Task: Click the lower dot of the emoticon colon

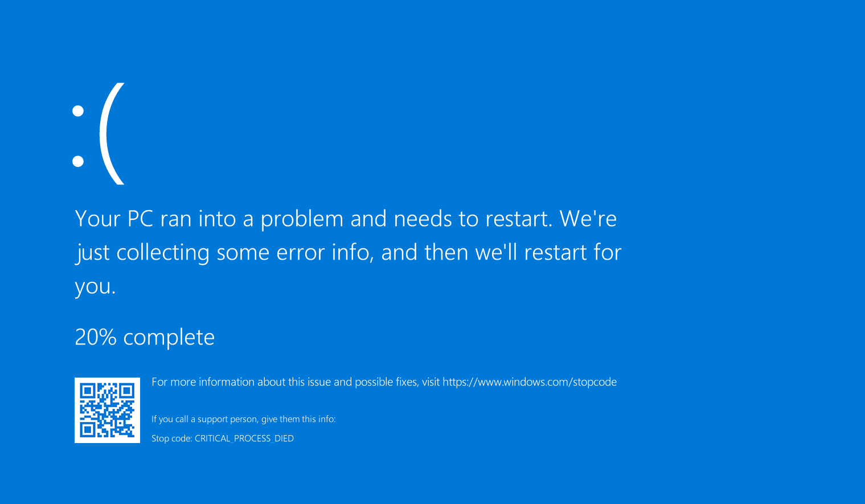Action: (x=78, y=161)
